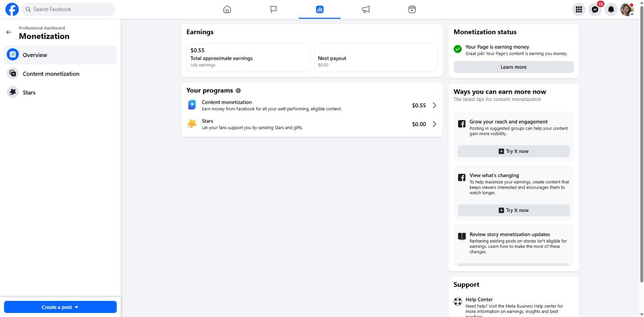Click the Facebook logo icon
The width and height of the screenshot is (644, 317).
coord(12,9)
